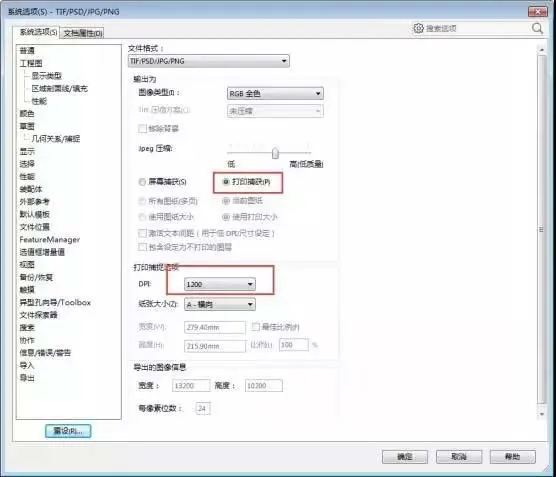Expand the DPI 1200 dropdown

(x=220, y=284)
